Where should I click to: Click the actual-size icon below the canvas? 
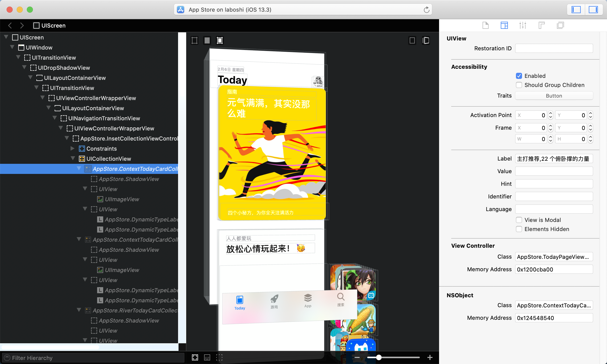(207, 357)
